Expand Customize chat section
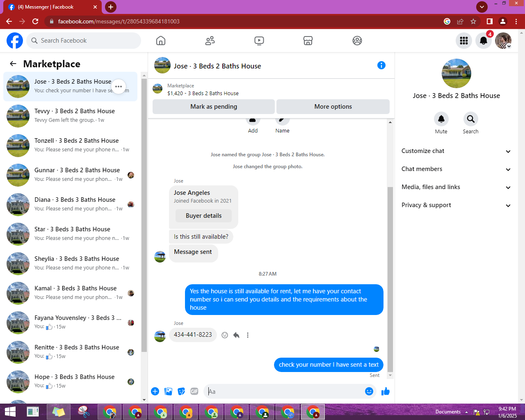This screenshot has height=420, width=525. click(456, 151)
